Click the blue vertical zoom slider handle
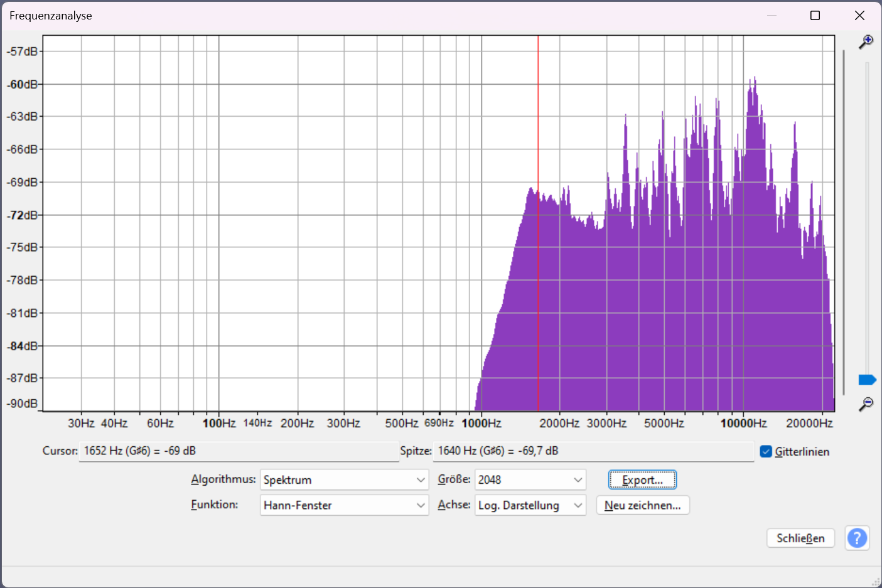This screenshot has width=882, height=588. [x=867, y=380]
